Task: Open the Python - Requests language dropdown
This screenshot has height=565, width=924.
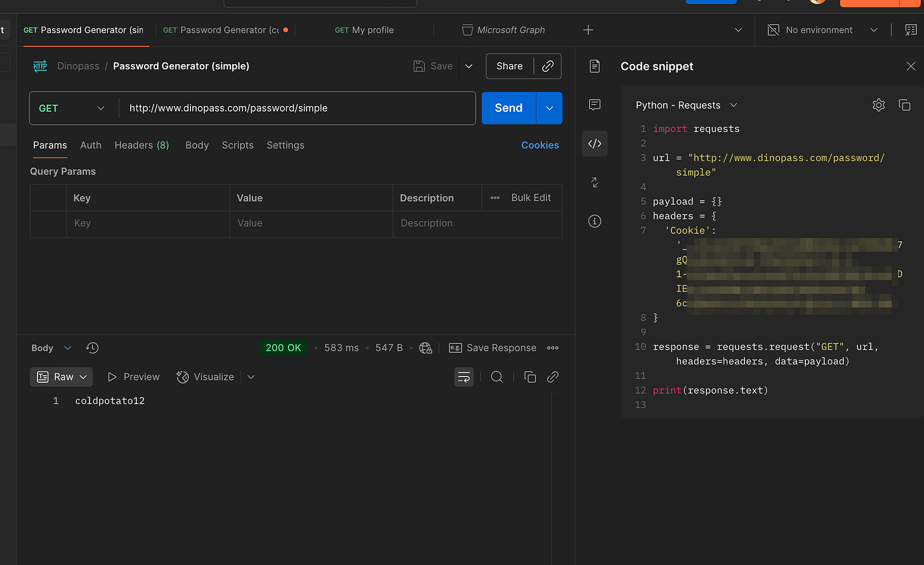Action: pyautogui.click(x=686, y=105)
